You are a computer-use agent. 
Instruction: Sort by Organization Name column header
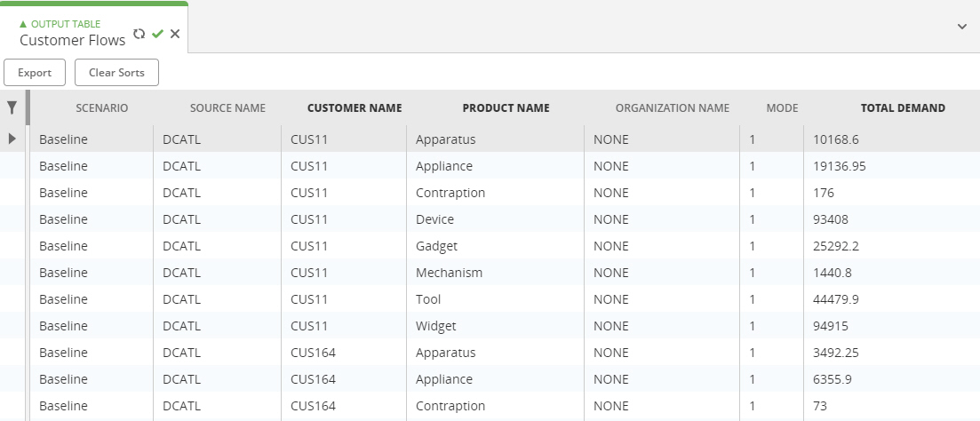(672, 108)
